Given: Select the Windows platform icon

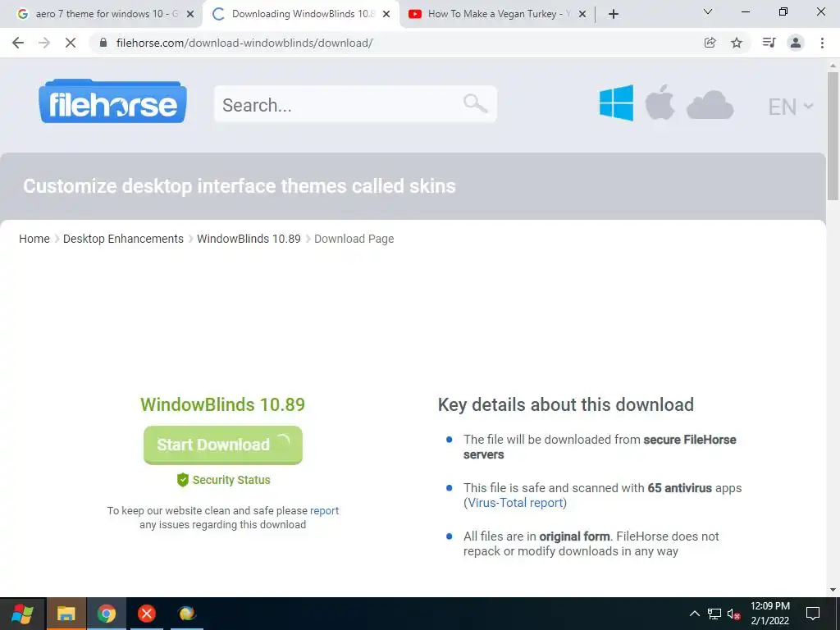Looking at the screenshot, I should [x=616, y=103].
